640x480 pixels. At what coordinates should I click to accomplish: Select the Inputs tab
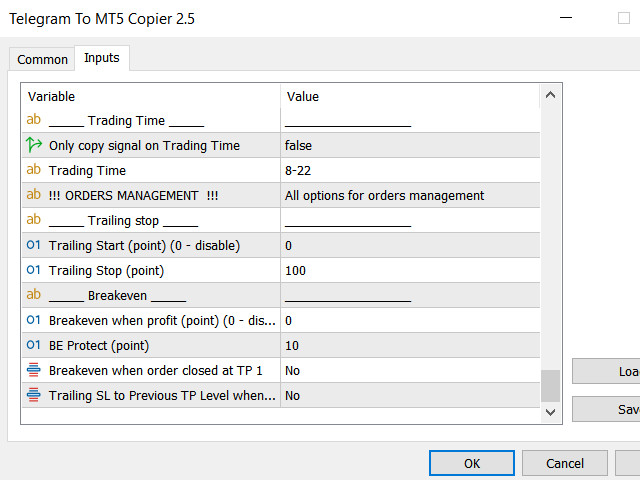(101, 58)
